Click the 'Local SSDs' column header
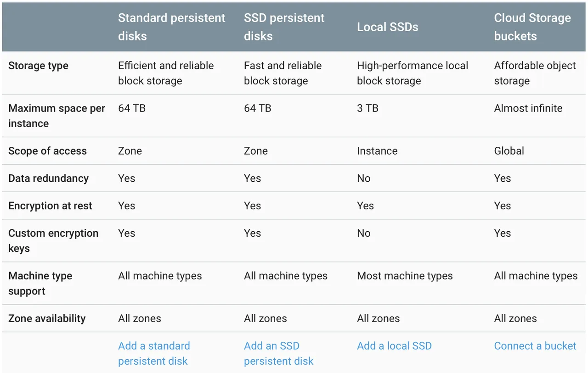This screenshot has width=588, height=373. (387, 27)
